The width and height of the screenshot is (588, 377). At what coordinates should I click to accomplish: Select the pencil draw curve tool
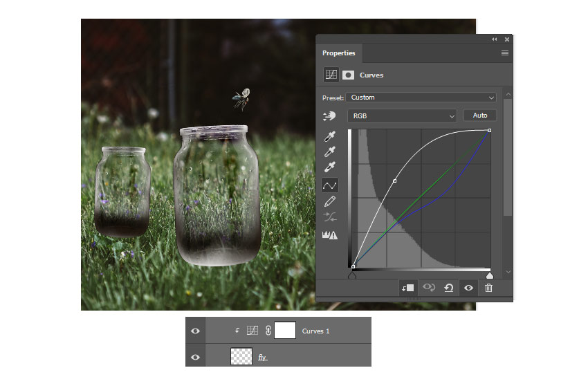click(330, 201)
